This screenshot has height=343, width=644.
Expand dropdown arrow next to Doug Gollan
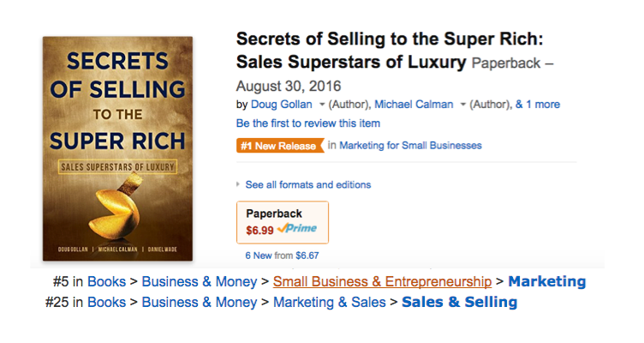(x=322, y=105)
